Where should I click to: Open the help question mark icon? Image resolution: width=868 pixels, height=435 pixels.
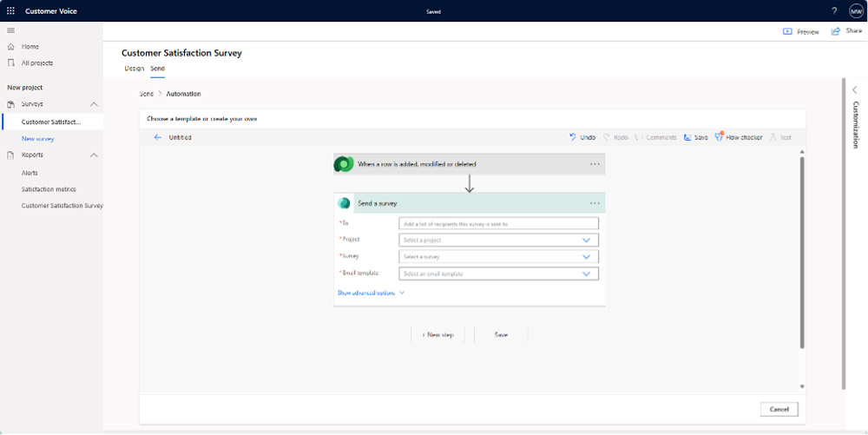click(834, 10)
